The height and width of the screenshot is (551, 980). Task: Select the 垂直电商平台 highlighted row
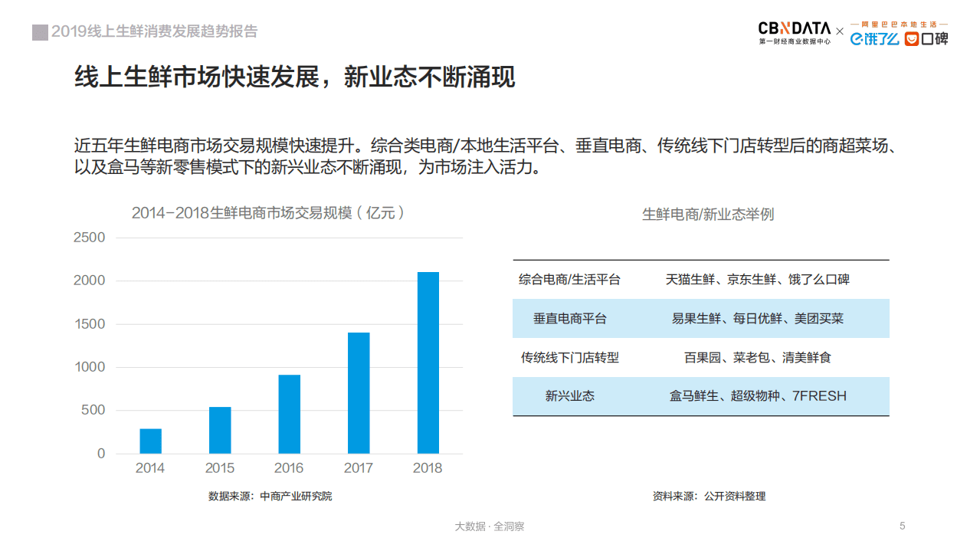[700, 318]
